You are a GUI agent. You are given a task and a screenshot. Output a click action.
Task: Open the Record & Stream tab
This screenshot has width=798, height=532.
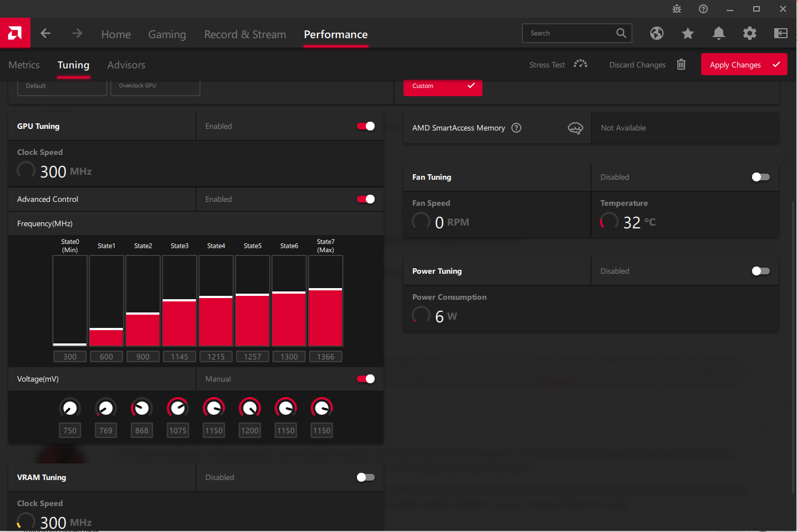[245, 34]
